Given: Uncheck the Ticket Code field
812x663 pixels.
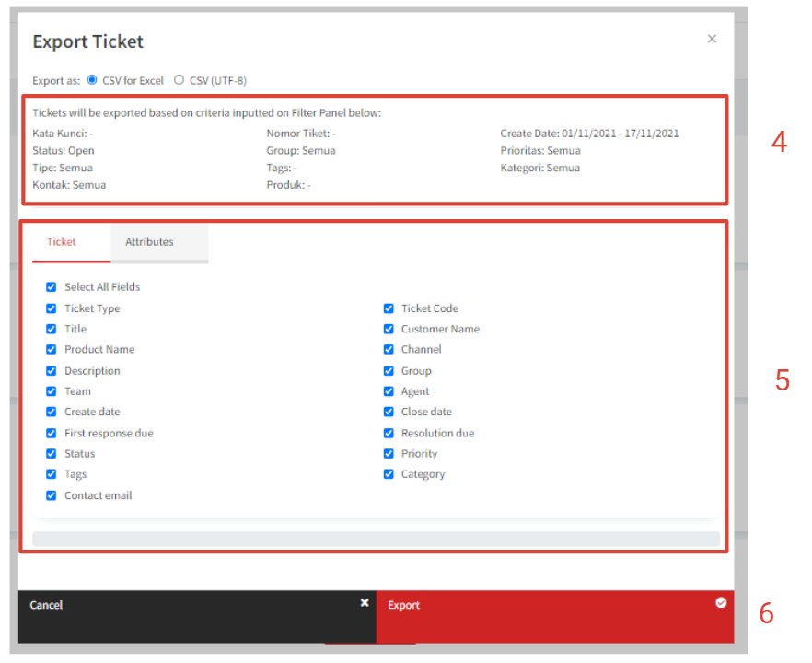Looking at the screenshot, I should click(389, 308).
